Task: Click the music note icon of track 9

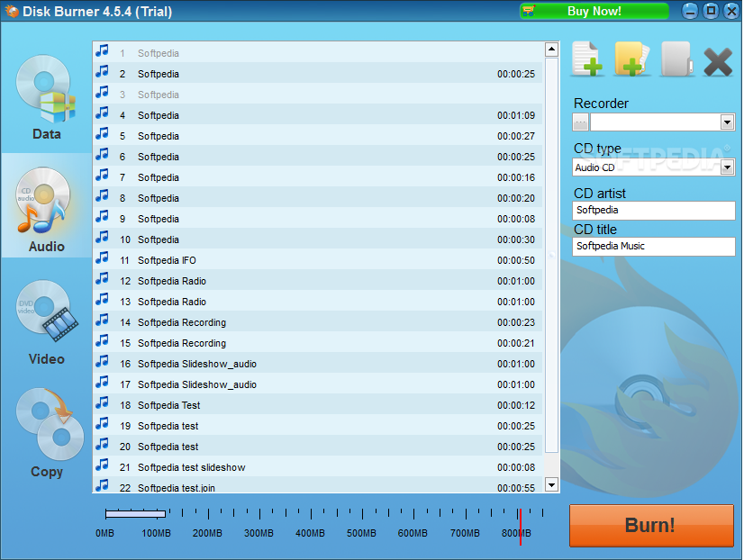Action: (x=102, y=216)
